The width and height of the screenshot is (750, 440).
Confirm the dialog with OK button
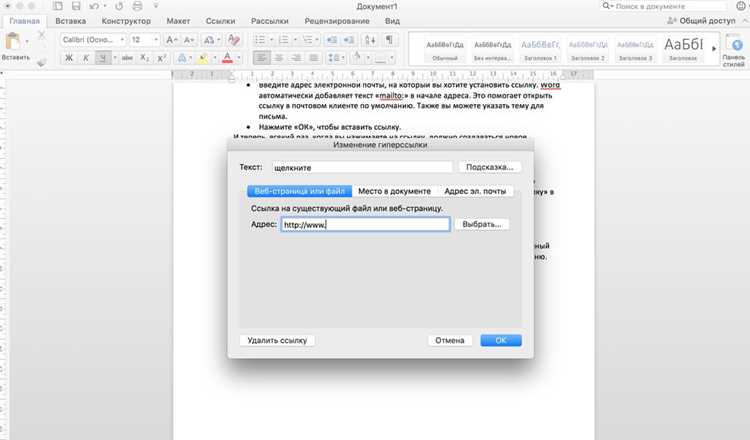point(501,340)
